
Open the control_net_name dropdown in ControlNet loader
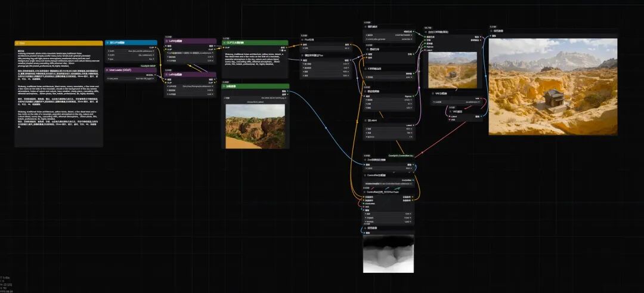coord(389,184)
